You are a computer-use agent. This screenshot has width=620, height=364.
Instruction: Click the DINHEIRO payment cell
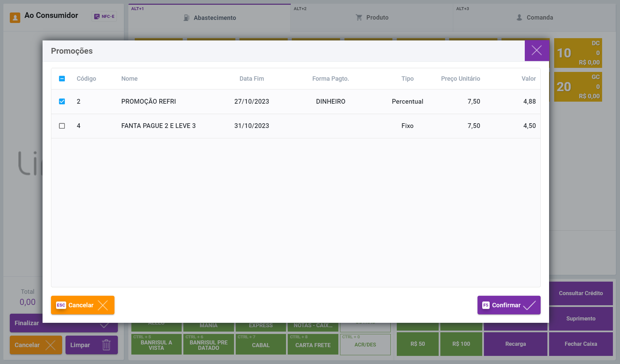331,101
